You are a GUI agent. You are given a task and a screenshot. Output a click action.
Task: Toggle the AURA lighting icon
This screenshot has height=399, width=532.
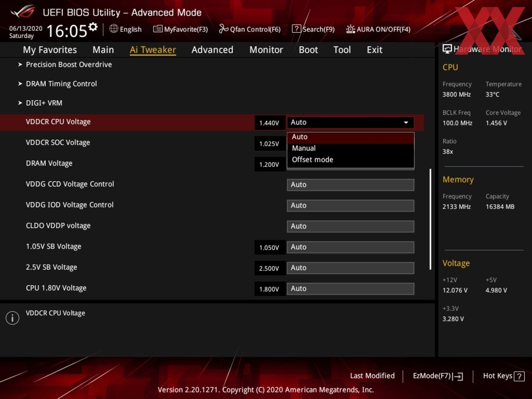350,29
